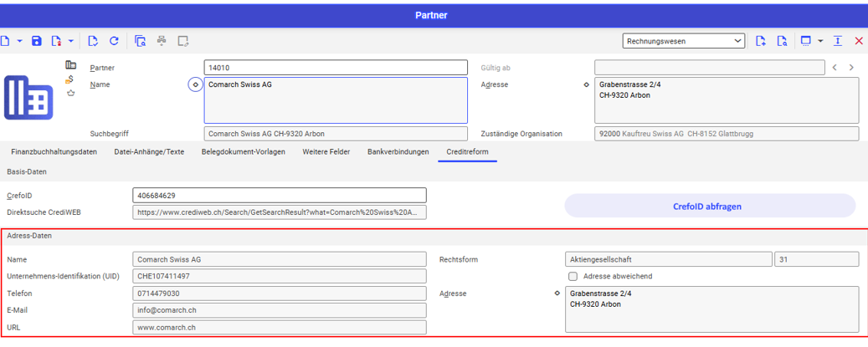Expand the window layout dropdown arrow

point(820,41)
